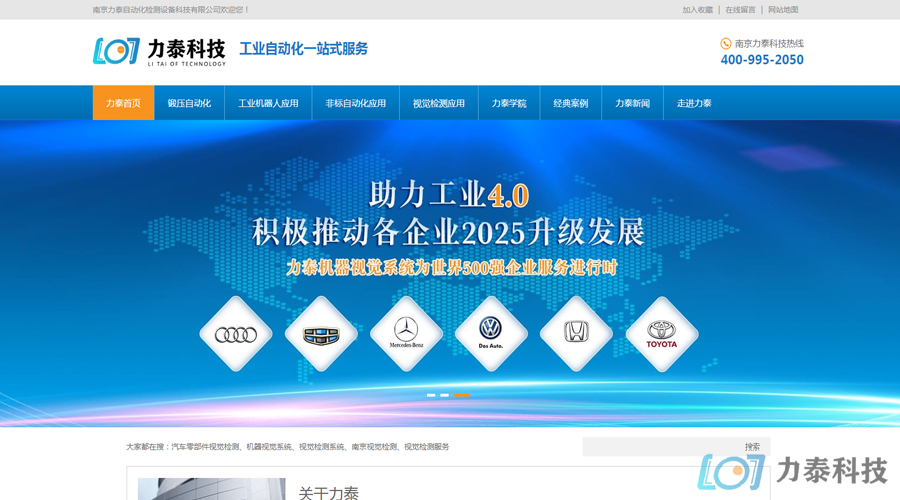Navigate to 视觉检测应用
The height and width of the screenshot is (500, 900).
(x=439, y=103)
